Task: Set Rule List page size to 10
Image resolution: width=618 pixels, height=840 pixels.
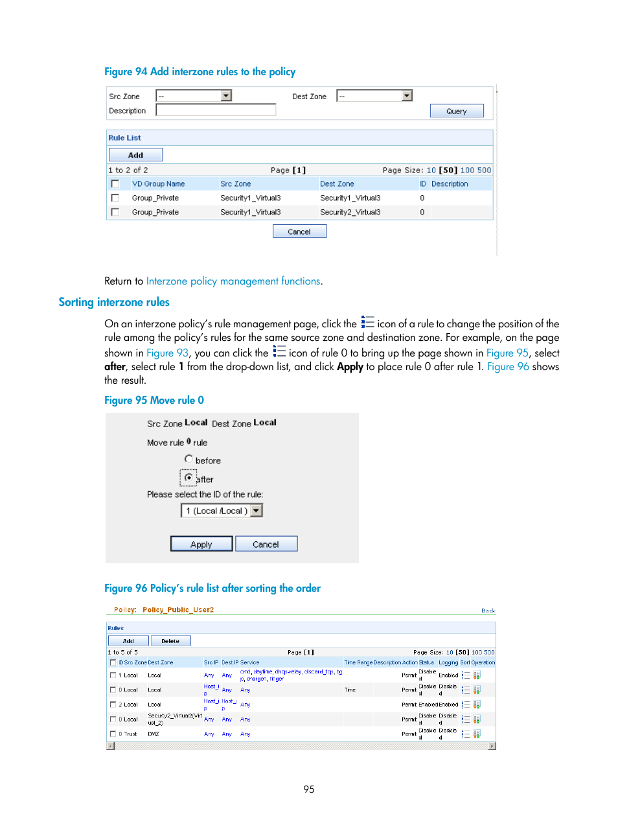Action: (x=431, y=170)
